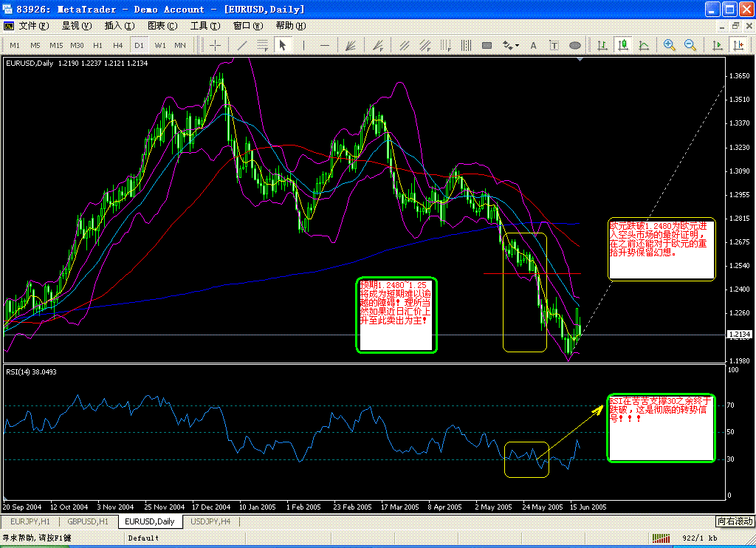This screenshot has height=548, width=756.
Task: Open the 文件 (File) menu
Action: 34,26
